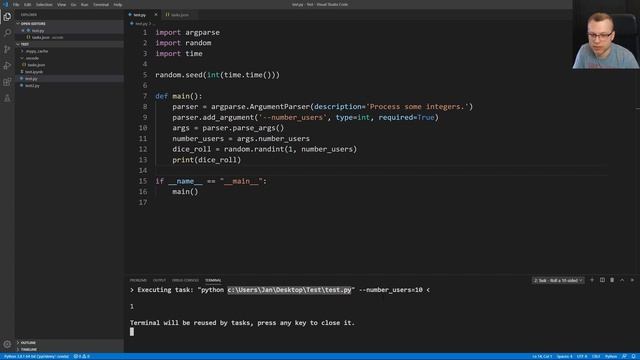The image size is (640, 360).
Task: Open the View menu
Action: pos(61,4)
